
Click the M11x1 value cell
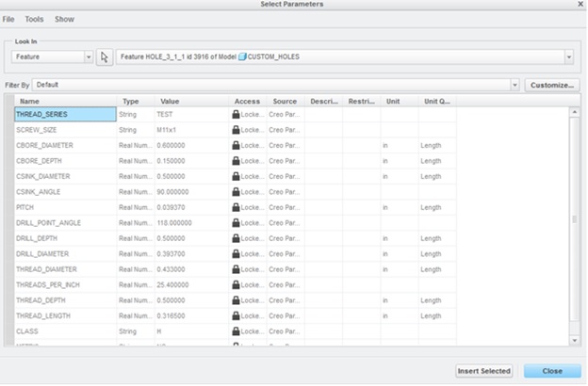pyautogui.click(x=191, y=130)
